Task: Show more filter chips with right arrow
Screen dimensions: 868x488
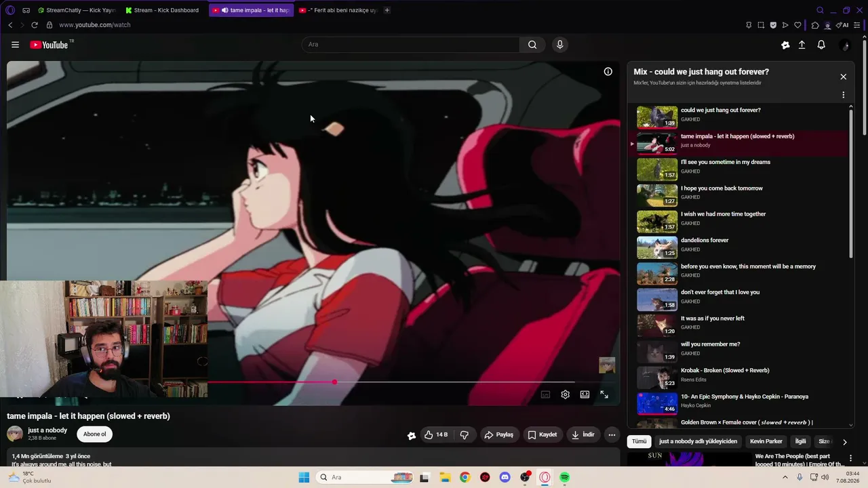Action: (x=844, y=442)
